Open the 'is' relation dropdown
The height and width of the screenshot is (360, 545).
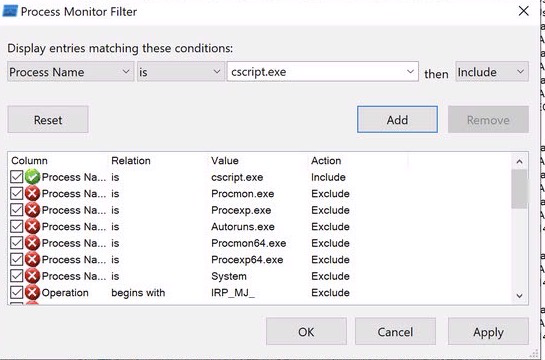coord(181,72)
